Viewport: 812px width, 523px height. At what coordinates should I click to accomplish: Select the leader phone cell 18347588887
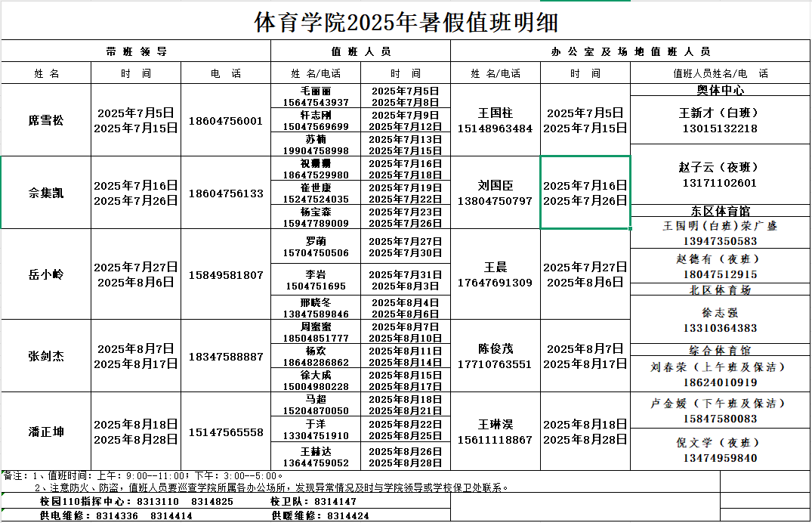226,356
